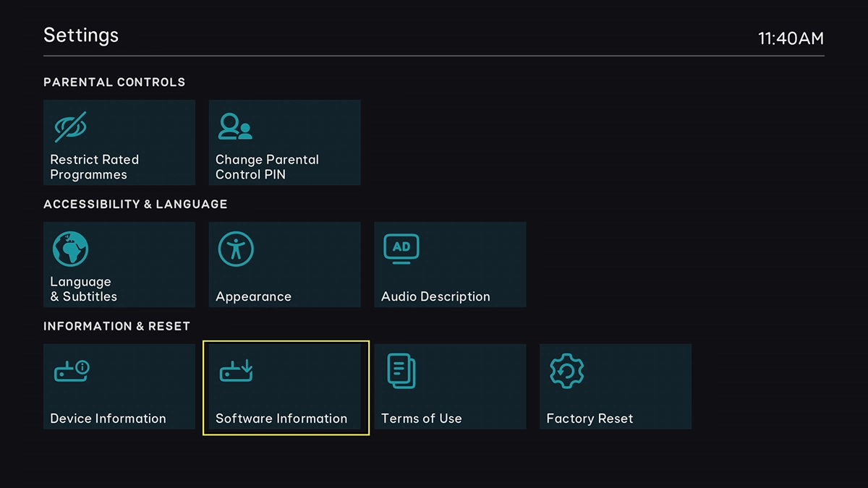
Task: Select the highlighted Software Information tile
Action: click(x=284, y=388)
